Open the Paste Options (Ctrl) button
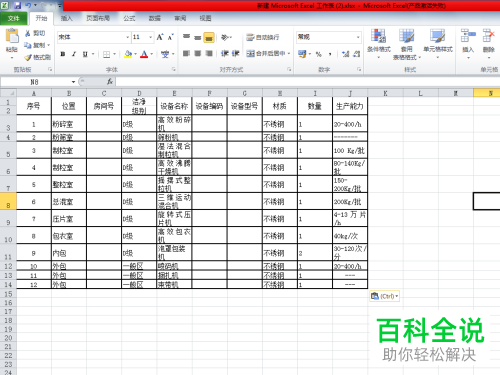This screenshot has width=500, height=375. tap(384, 296)
